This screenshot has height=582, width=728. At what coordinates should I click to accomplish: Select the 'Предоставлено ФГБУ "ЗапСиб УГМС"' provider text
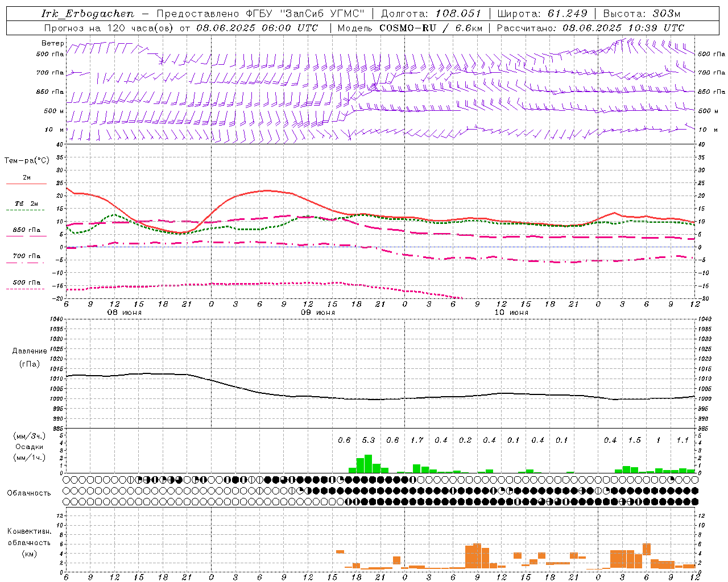(260, 14)
